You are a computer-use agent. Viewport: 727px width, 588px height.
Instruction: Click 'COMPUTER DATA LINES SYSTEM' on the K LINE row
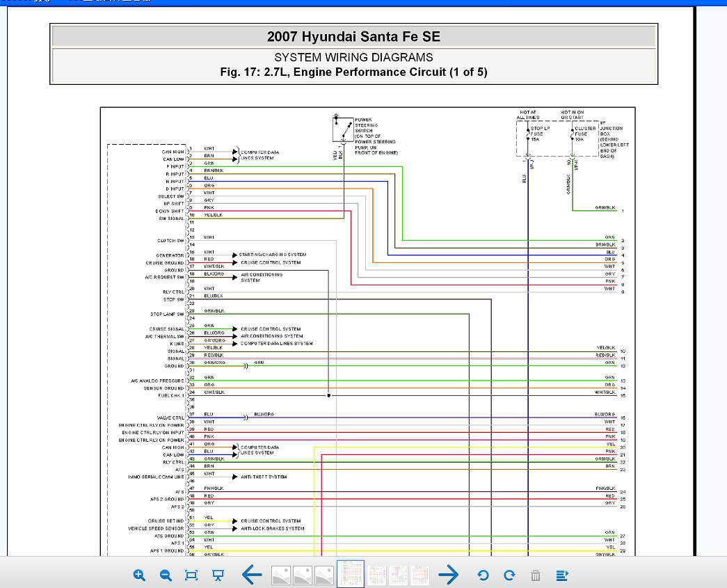point(277,344)
